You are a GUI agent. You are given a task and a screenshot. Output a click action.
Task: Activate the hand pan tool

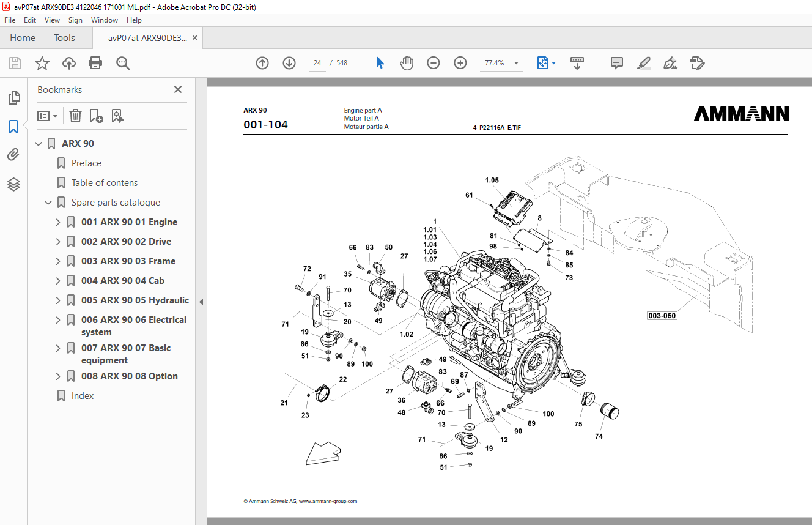tap(407, 63)
